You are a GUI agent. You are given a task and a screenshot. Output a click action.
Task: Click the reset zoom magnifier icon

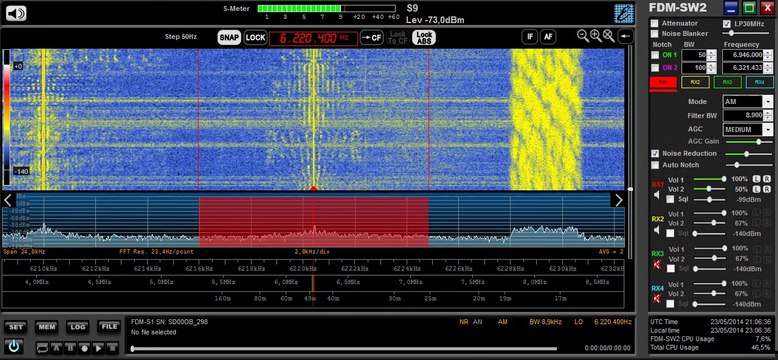tap(608, 36)
